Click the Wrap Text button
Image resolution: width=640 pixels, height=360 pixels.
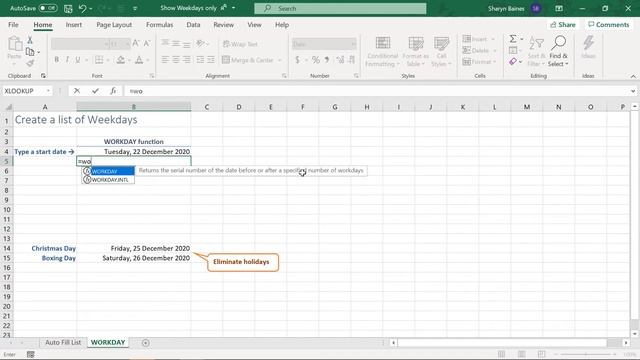tap(240, 44)
